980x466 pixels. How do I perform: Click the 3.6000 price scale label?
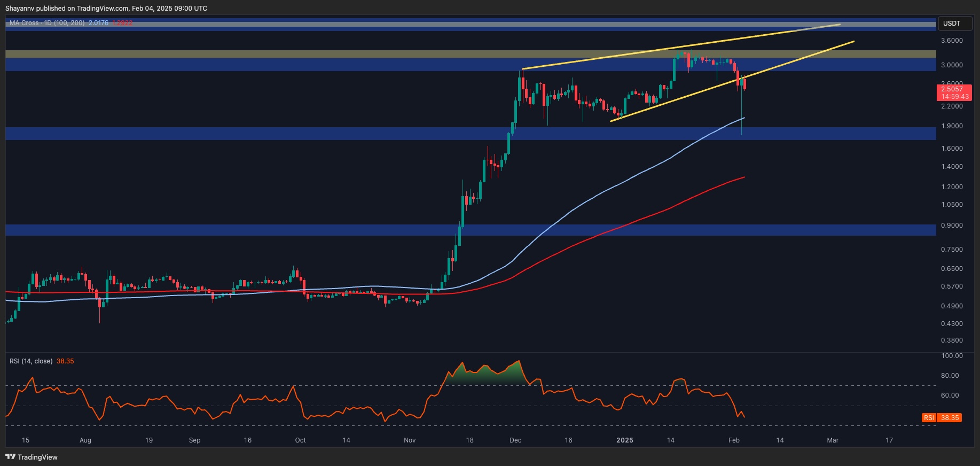coord(952,41)
